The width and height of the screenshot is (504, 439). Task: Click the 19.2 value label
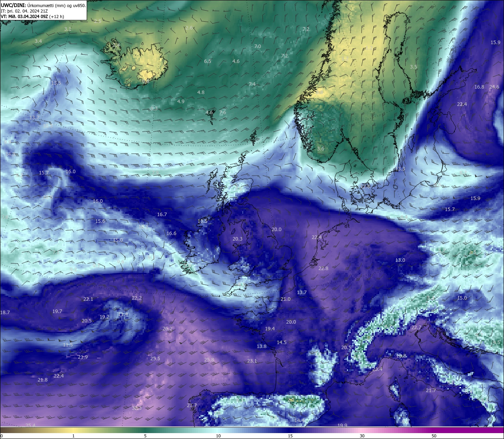tap(104, 317)
